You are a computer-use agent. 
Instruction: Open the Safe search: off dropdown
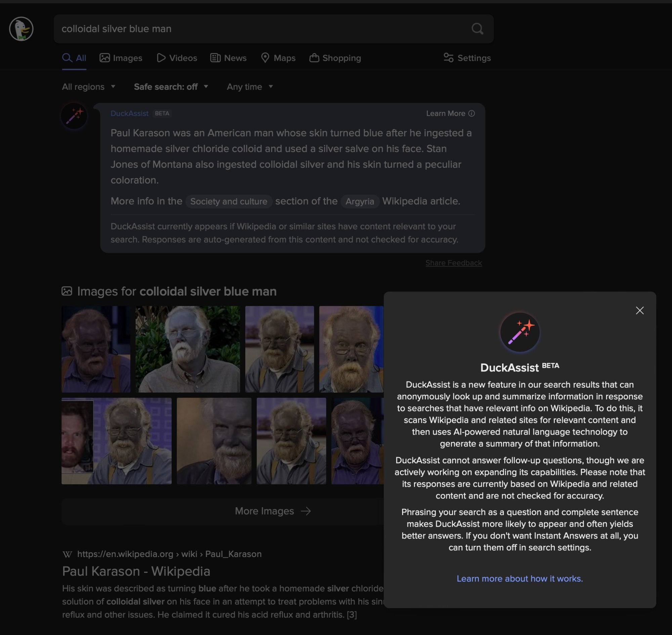[x=171, y=87]
